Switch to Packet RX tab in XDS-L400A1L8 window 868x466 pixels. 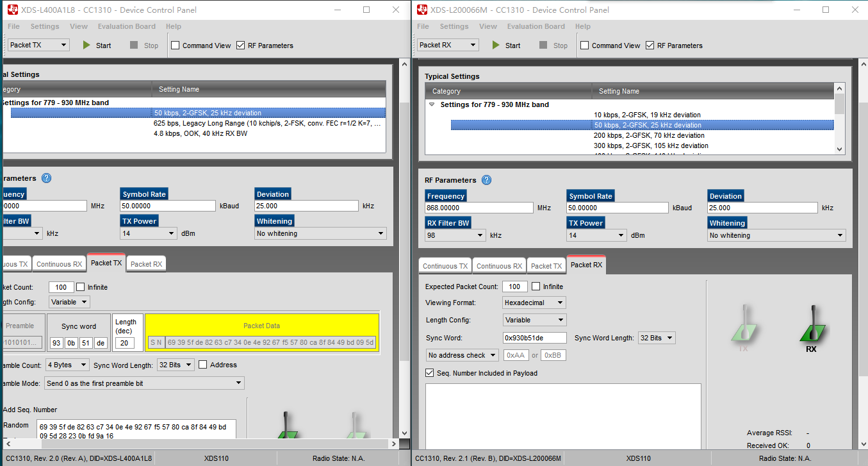tap(147, 264)
